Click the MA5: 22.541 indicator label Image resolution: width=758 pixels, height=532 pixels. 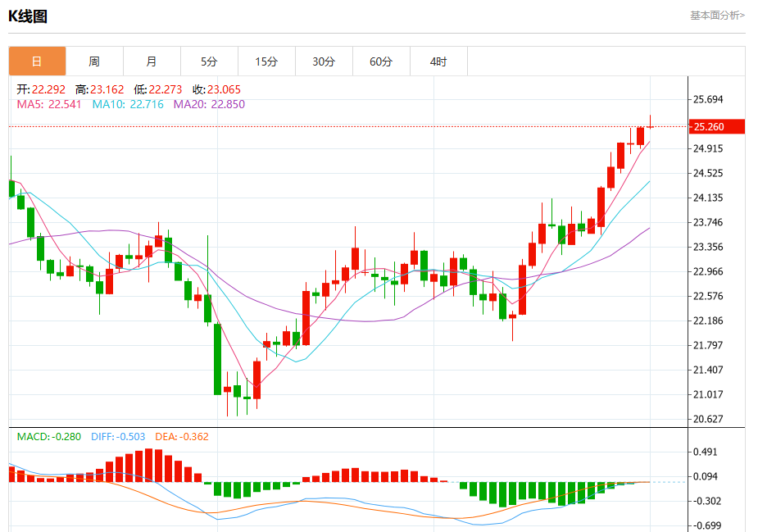click(49, 104)
